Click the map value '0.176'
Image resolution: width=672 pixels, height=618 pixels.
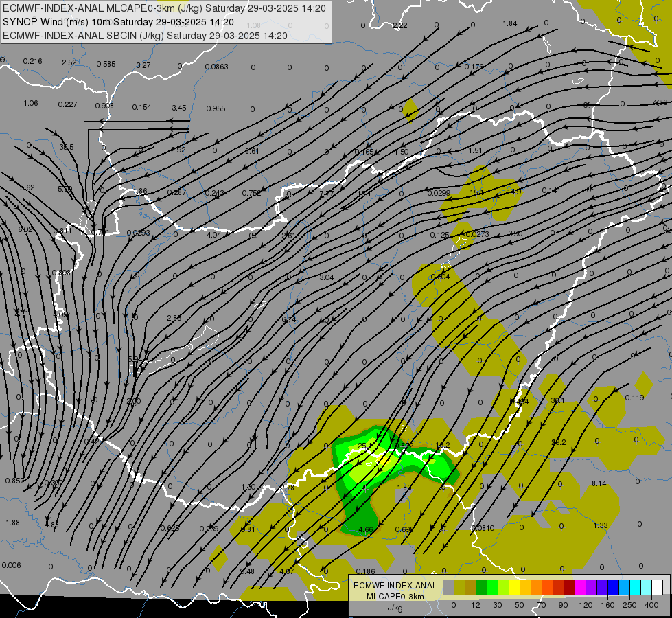474,67
